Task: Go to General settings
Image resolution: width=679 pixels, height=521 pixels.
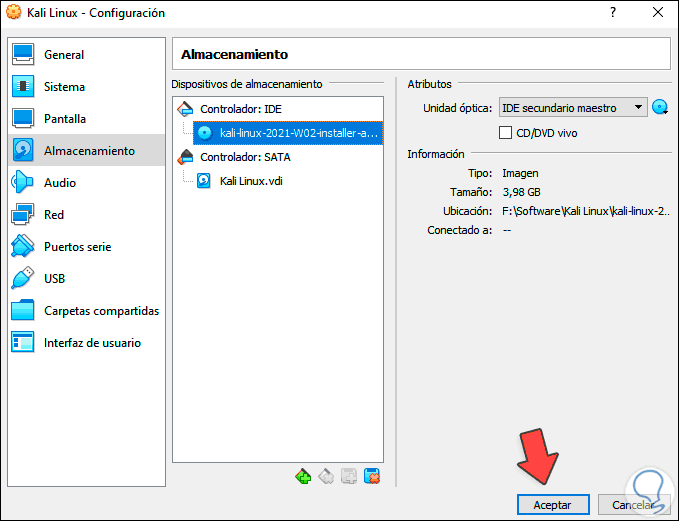Action: (86, 55)
